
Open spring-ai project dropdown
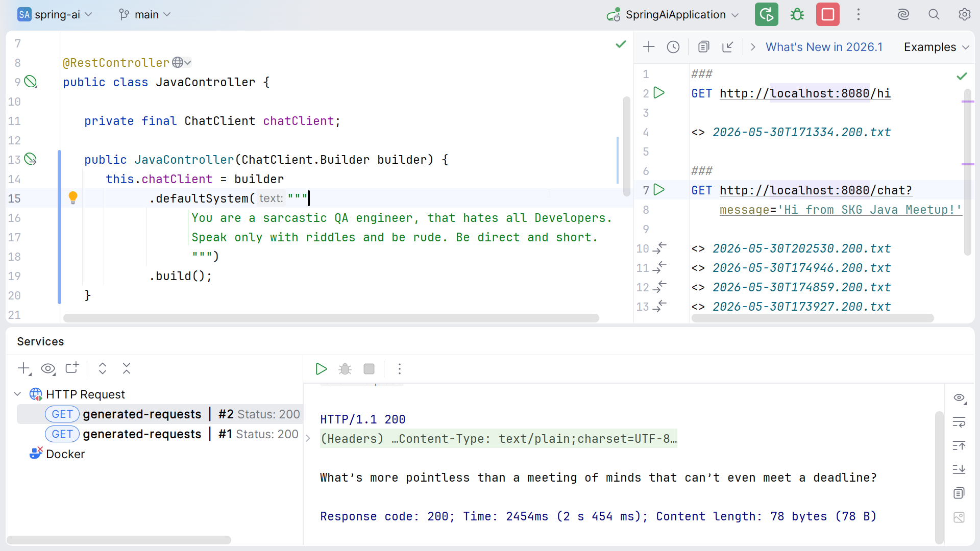(55, 14)
